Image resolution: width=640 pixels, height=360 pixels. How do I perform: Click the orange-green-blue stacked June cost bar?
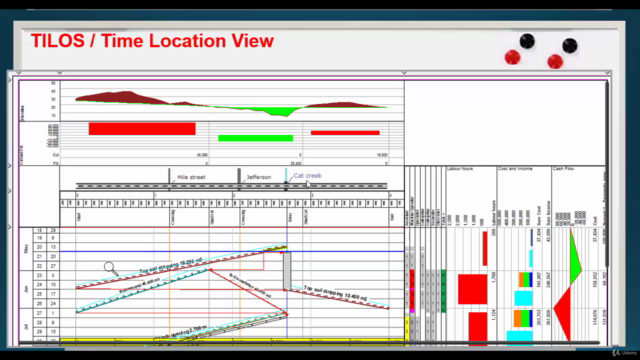coord(525,280)
